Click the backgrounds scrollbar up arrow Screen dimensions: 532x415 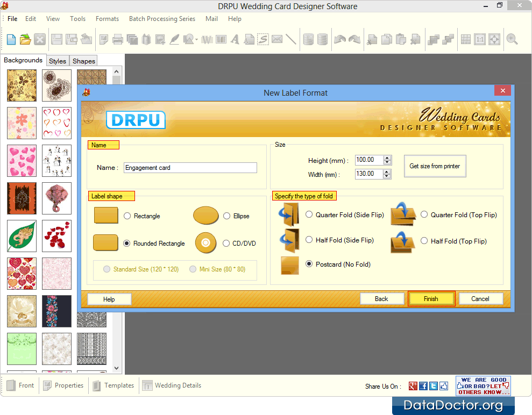[x=116, y=71]
